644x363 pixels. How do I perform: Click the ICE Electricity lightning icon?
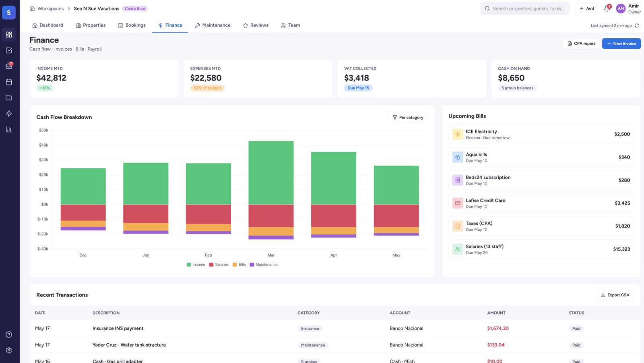(x=458, y=134)
